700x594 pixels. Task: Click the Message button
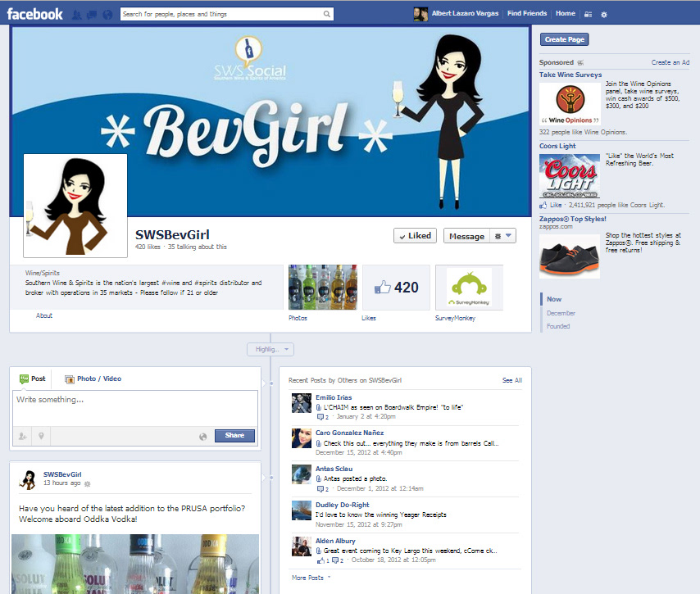coord(466,236)
